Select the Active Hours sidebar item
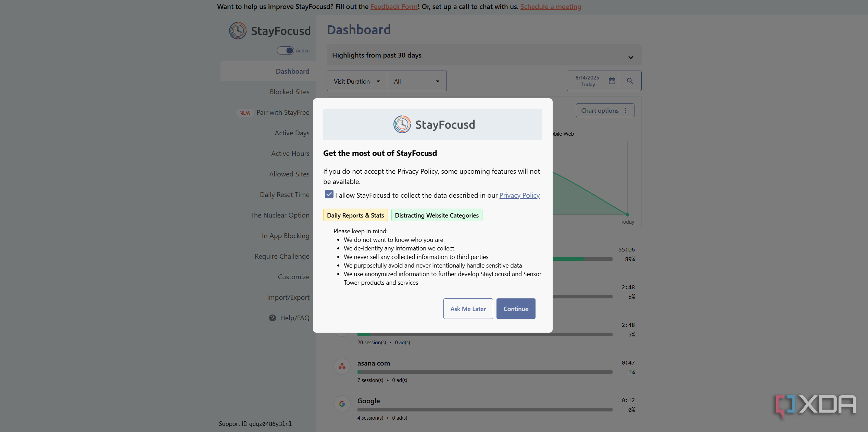 pyautogui.click(x=290, y=153)
